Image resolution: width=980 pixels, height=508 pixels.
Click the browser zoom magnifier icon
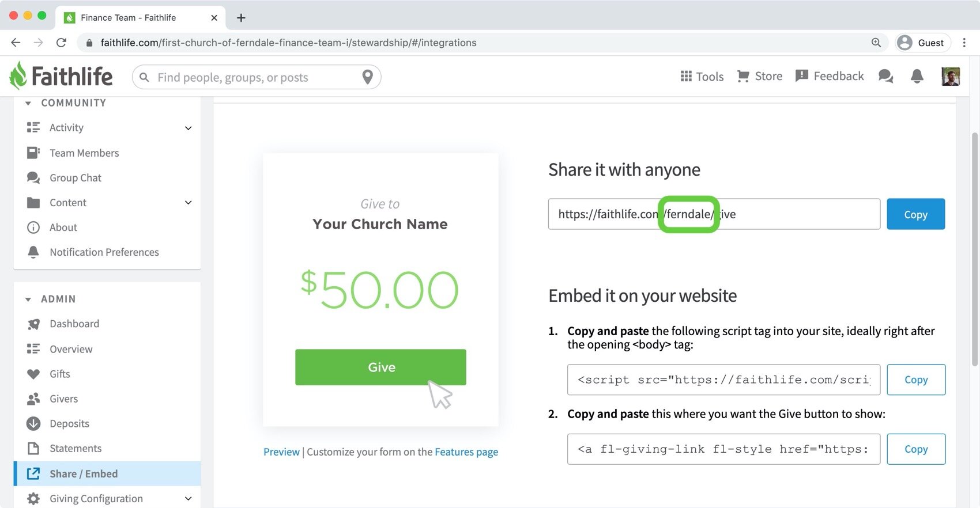tap(876, 43)
